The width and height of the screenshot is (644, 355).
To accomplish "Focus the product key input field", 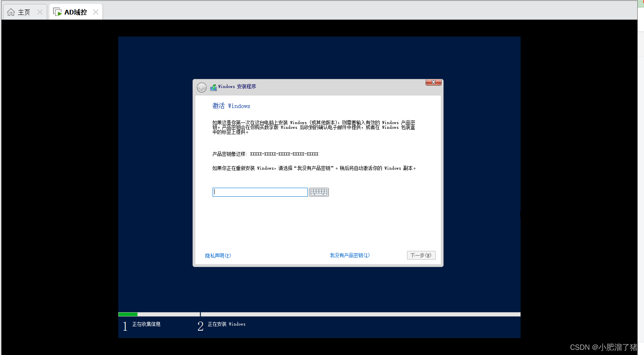I will (x=260, y=192).
